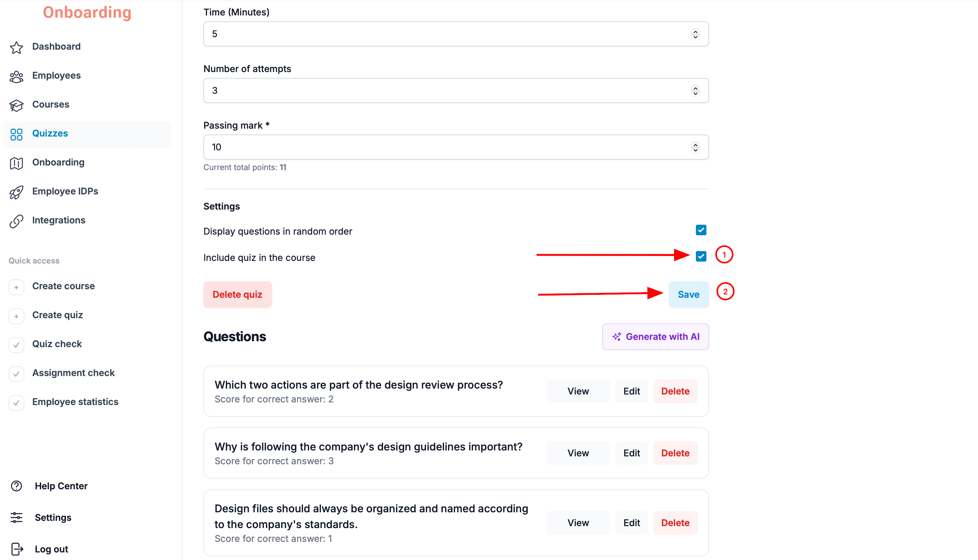
Task: Click the Log out icon
Action: (17, 549)
